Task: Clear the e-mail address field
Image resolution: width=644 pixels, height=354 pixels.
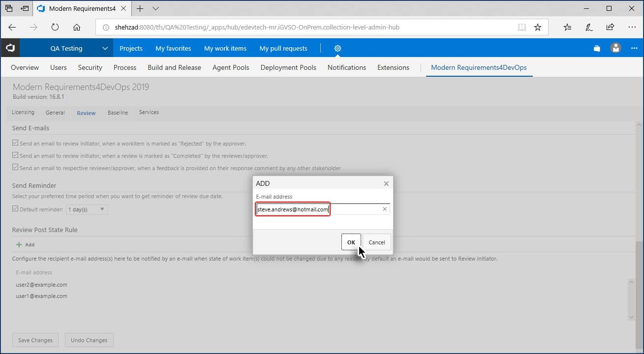Action: pyautogui.click(x=385, y=209)
